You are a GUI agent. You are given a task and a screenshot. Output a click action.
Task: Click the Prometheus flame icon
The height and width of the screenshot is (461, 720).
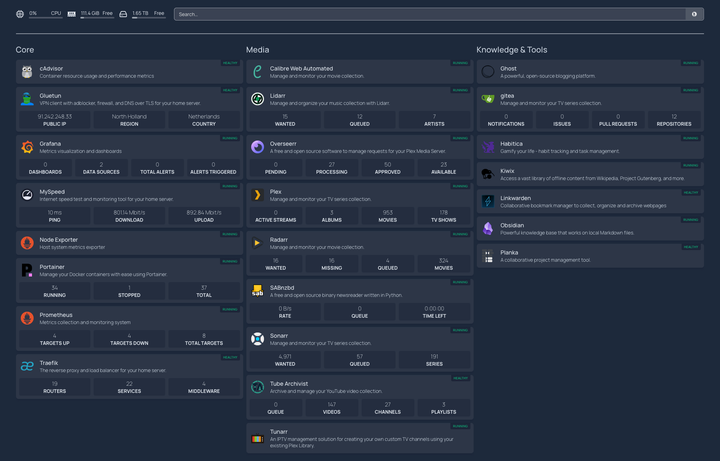[x=27, y=318]
